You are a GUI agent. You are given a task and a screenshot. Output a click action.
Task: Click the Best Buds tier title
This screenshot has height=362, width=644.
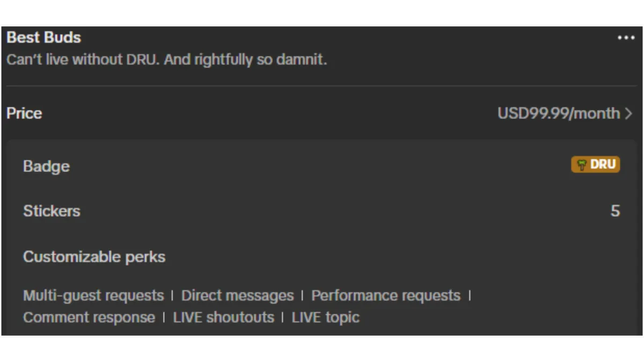pos(44,38)
